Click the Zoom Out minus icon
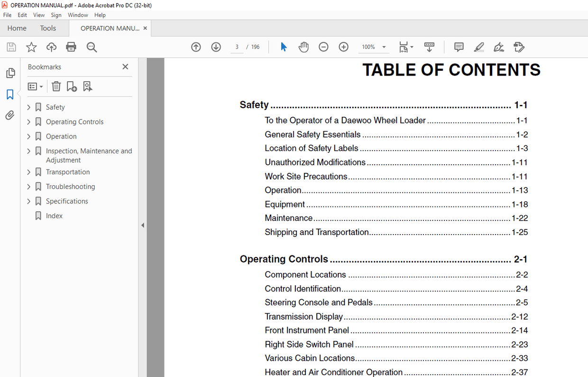Screen dimensions: 588x377 pyautogui.click(x=323, y=47)
